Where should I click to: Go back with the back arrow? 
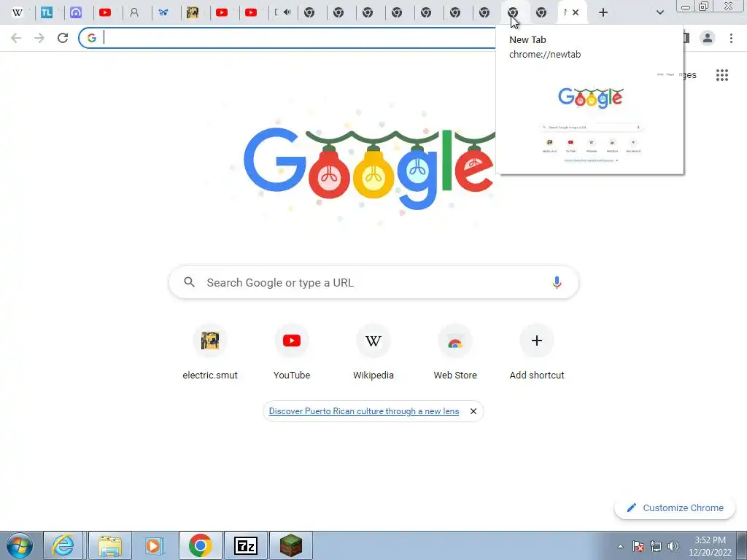point(16,38)
